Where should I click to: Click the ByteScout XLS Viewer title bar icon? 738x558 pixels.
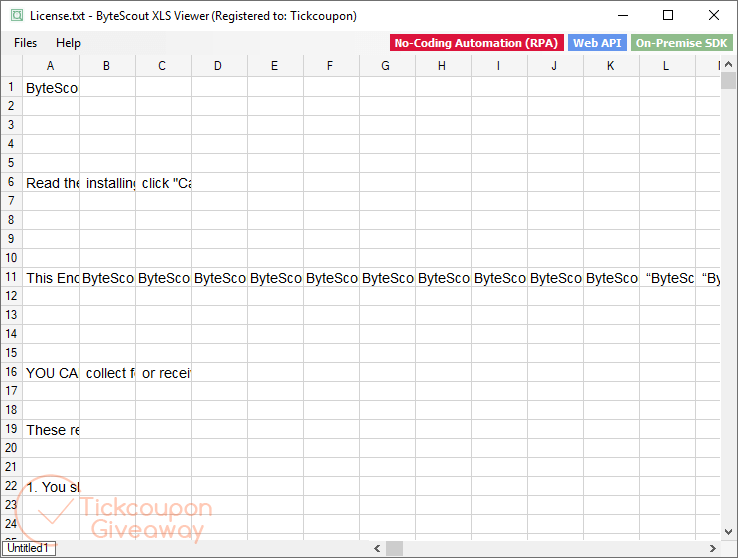(17, 16)
